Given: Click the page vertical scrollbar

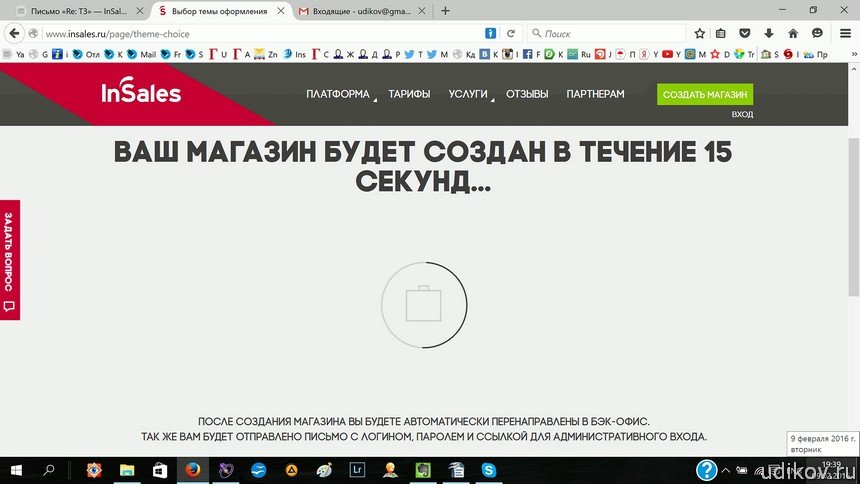Looking at the screenshot, I should (x=853, y=250).
